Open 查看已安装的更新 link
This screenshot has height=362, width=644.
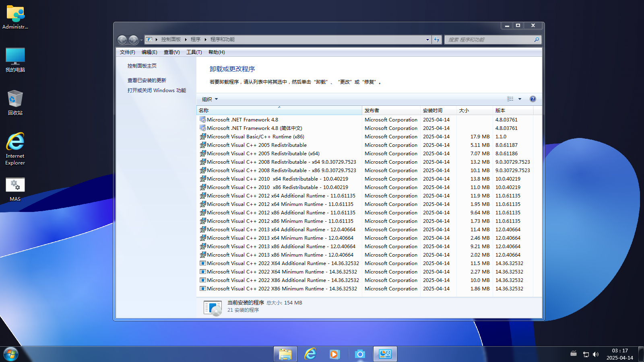pyautogui.click(x=147, y=80)
